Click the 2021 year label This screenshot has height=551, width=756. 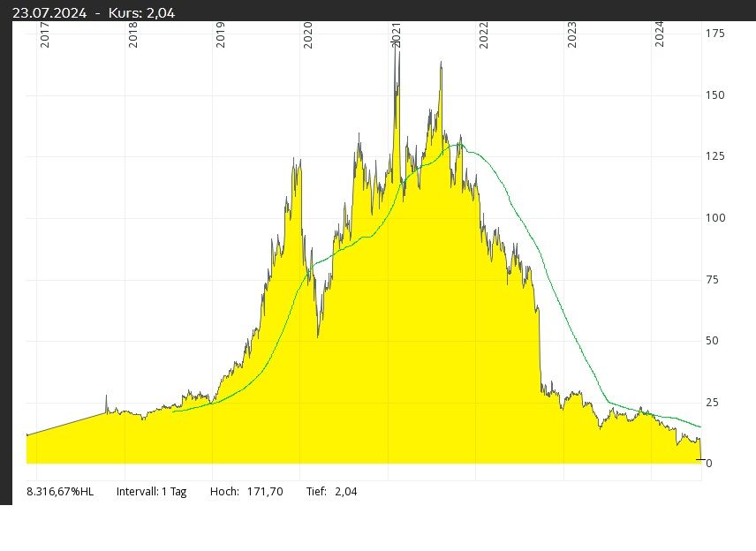click(397, 36)
